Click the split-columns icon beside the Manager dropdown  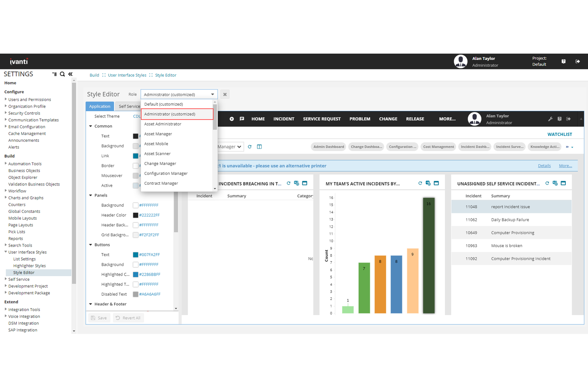point(259,147)
